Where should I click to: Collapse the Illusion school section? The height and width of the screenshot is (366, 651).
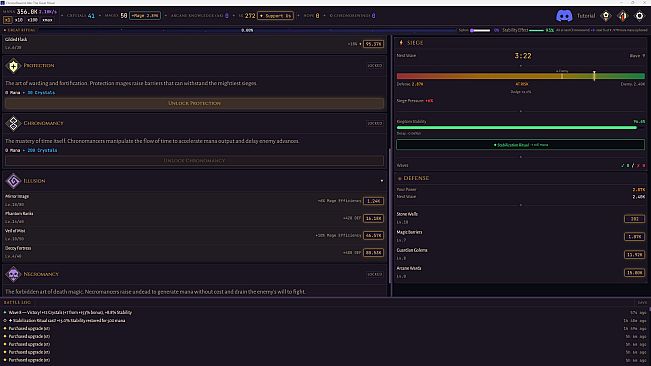click(x=382, y=181)
